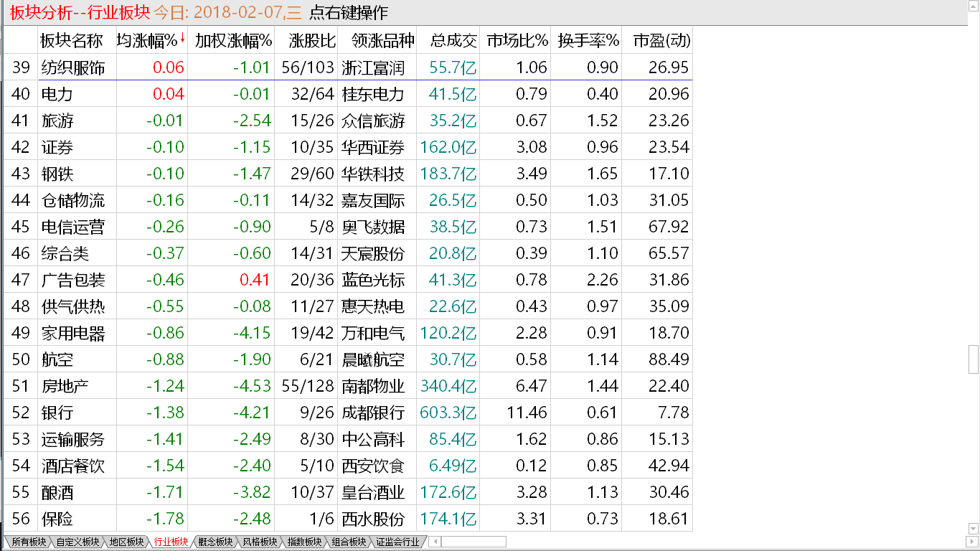Select the 家用电器 sector row
Image resolution: width=980 pixels, height=551 pixels.
348,333
